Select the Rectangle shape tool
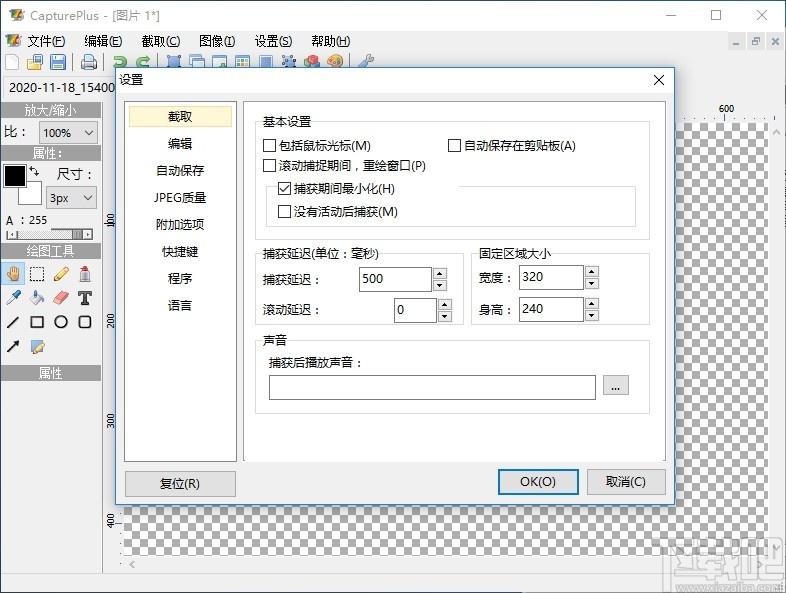 tap(37, 322)
